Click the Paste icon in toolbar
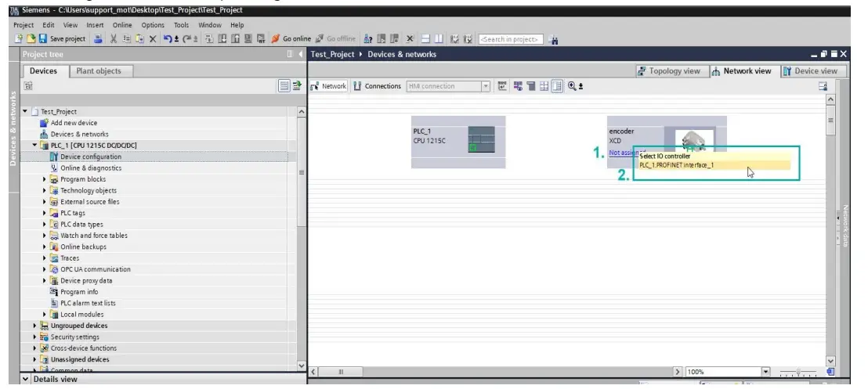This screenshot has width=868, height=389. pyautogui.click(x=139, y=38)
